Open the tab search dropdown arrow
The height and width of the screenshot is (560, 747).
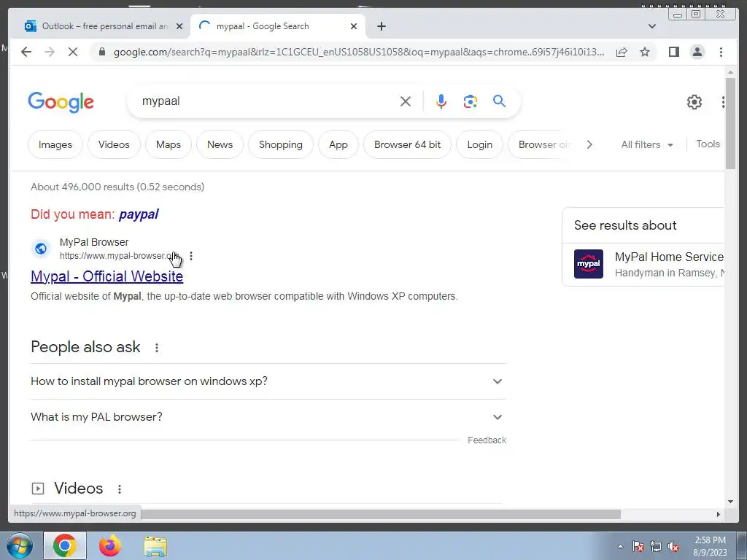click(x=652, y=26)
